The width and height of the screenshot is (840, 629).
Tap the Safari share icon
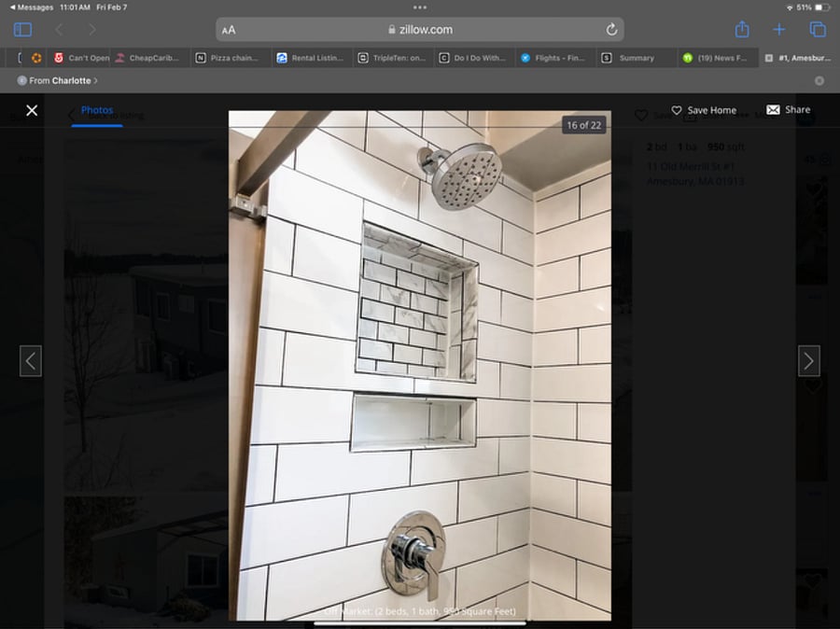742,29
